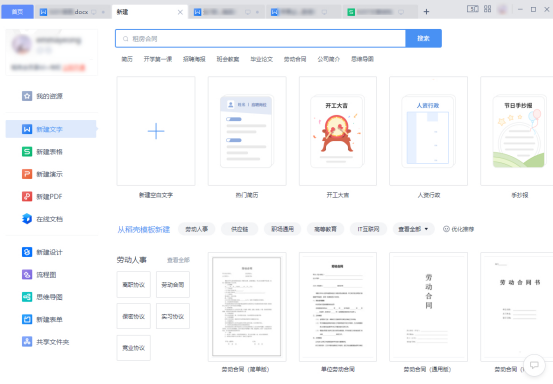
Task: Select 新建PDF red icon
Action: [27, 196]
